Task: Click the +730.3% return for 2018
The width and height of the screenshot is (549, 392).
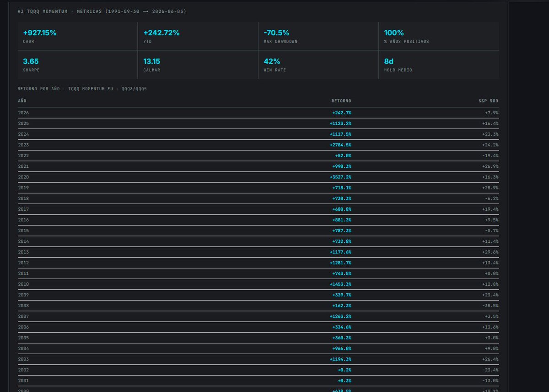Action: click(342, 199)
